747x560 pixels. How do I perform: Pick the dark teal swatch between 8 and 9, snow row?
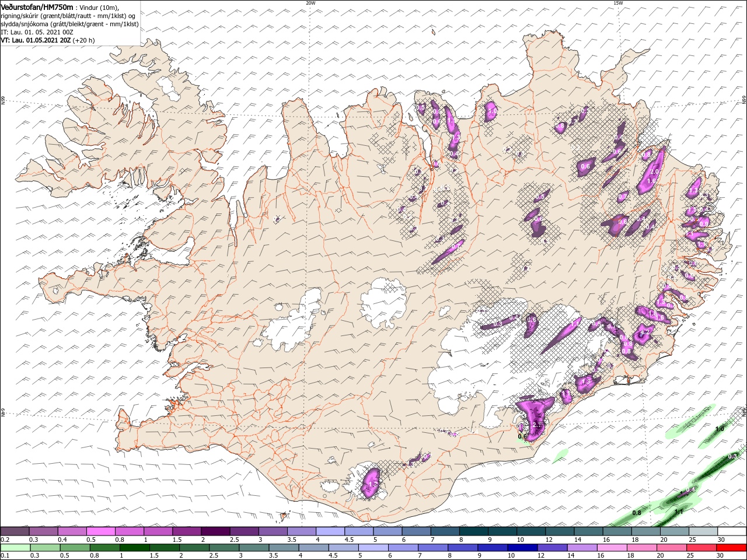pos(474,532)
